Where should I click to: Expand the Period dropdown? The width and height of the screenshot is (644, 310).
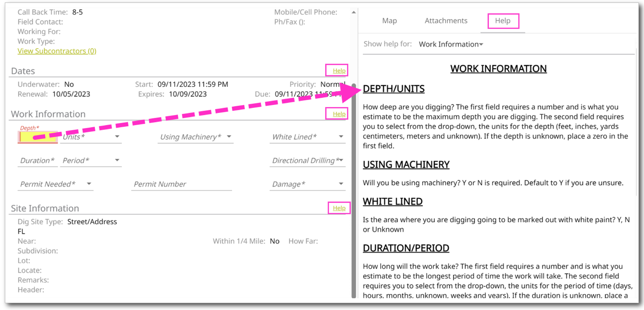[x=117, y=160]
